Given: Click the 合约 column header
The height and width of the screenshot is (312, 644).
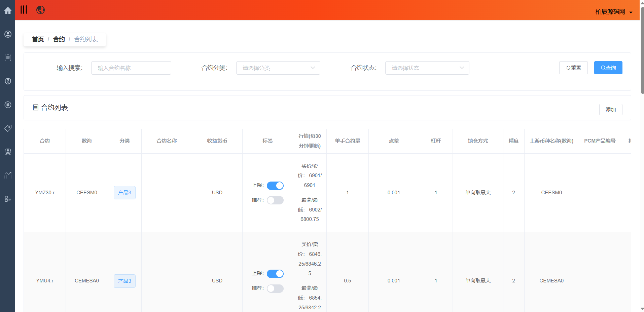Looking at the screenshot, I should pyautogui.click(x=45, y=141).
